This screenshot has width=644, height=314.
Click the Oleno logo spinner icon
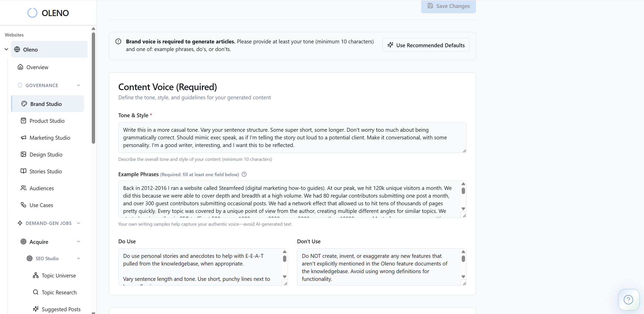32,13
